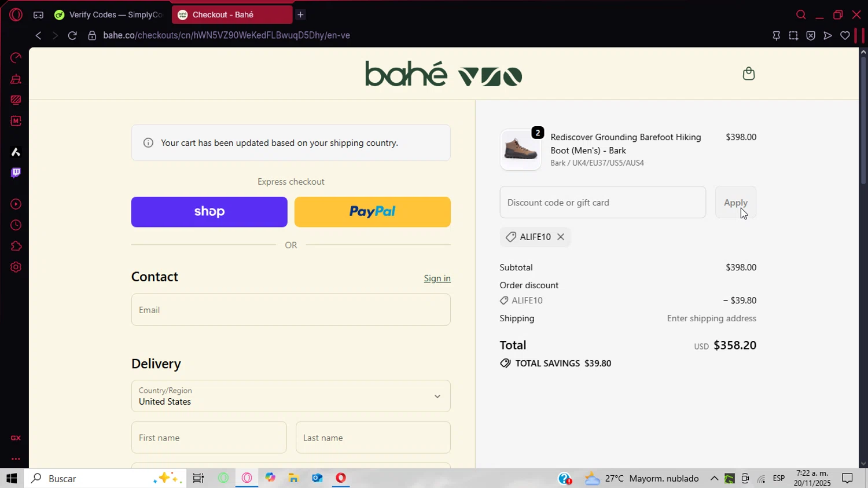Open GX Corner controller icon
The height and width of the screenshot is (488, 868).
click(38, 15)
